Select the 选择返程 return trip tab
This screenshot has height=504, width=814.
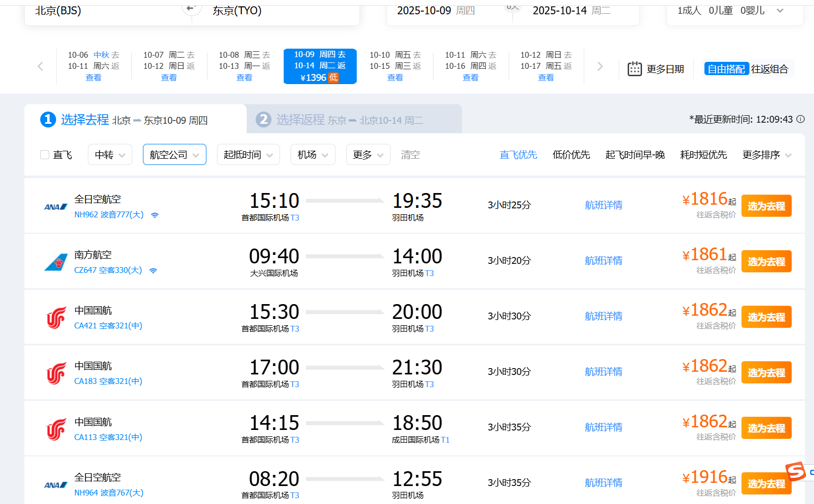(x=354, y=120)
